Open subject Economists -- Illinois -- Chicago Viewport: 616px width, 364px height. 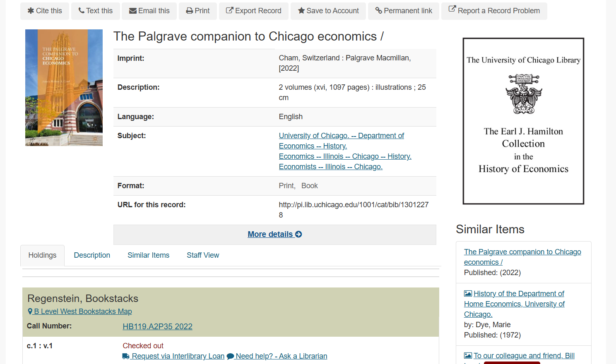(x=330, y=167)
